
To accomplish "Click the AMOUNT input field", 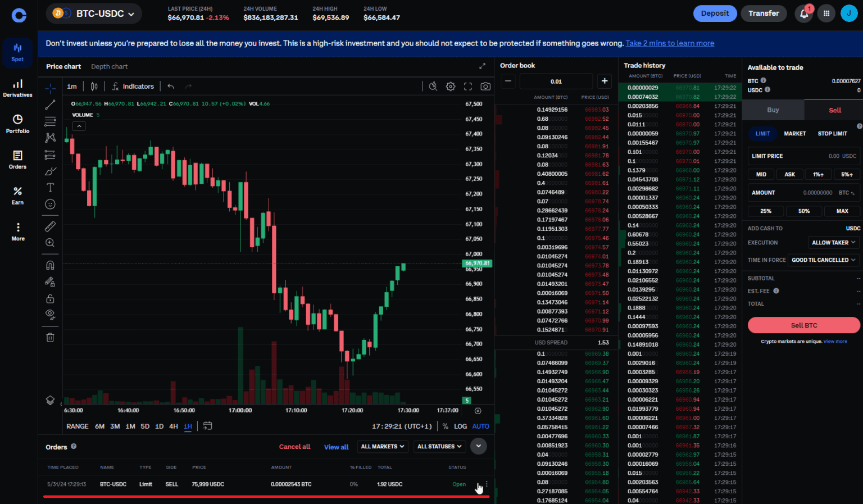I will pos(804,193).
